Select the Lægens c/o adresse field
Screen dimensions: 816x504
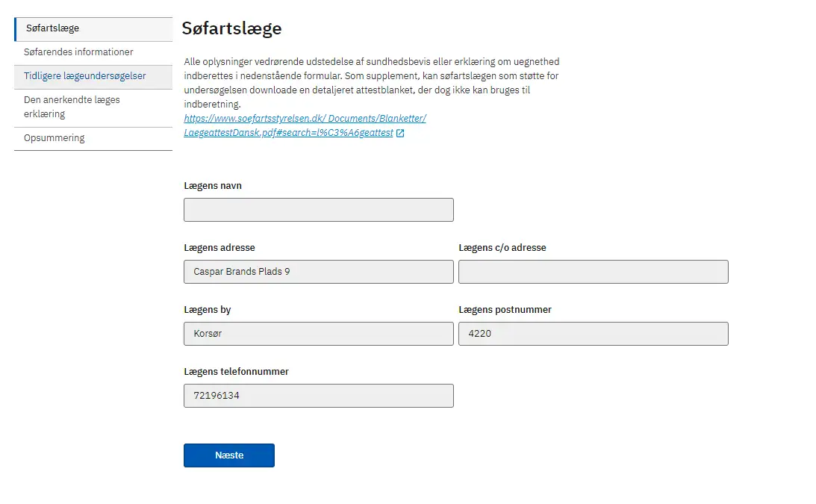tap(594, 272)
